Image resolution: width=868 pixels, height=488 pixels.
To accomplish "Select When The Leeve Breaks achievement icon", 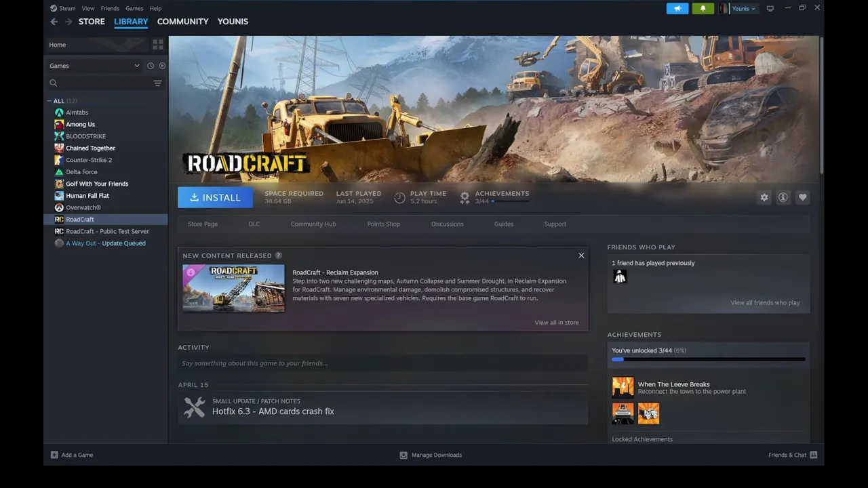I will pyautogui.click(x=623, y=387).
